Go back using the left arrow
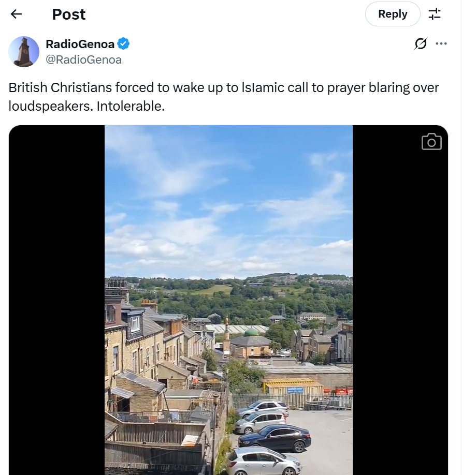 click(x=17, y=14)
